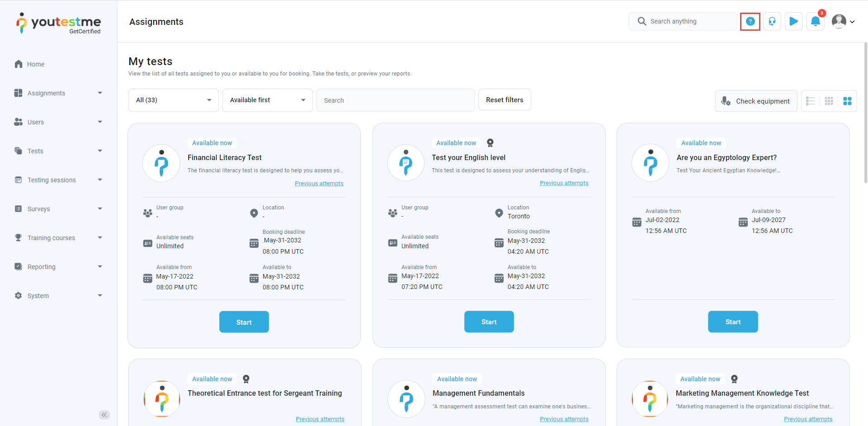Open the play video tutorial icon

click(794, 21)
